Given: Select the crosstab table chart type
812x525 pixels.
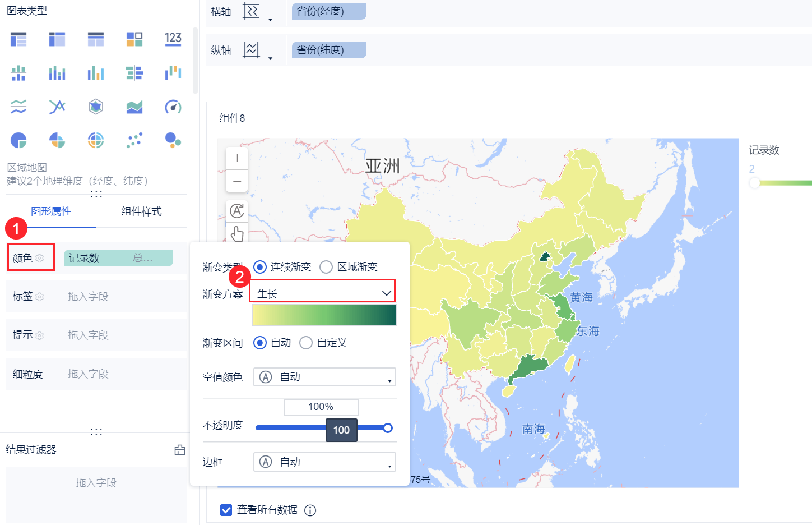Looking at the screenshot, I should [57, 39].
